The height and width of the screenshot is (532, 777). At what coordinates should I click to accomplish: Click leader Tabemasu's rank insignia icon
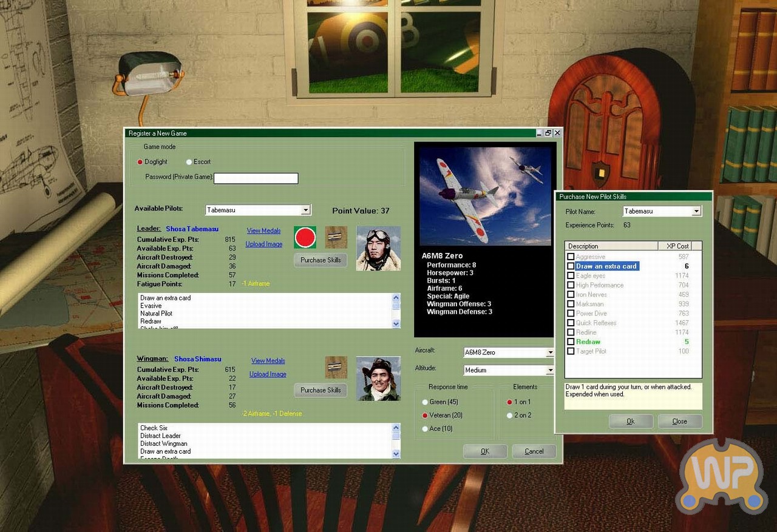[336, 237]
